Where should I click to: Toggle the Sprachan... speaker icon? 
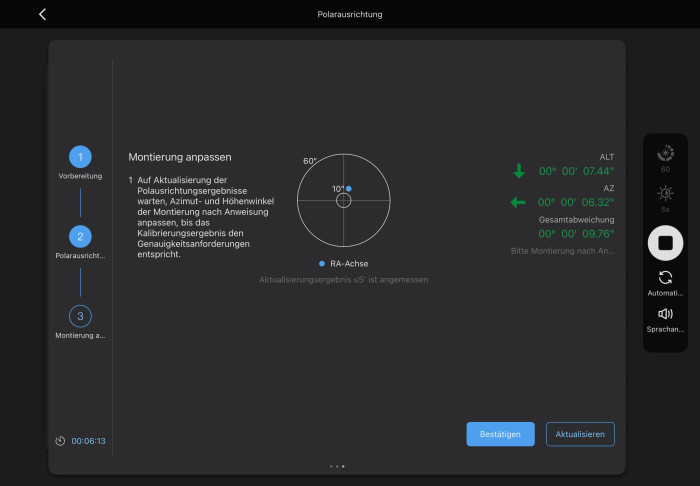665,314
